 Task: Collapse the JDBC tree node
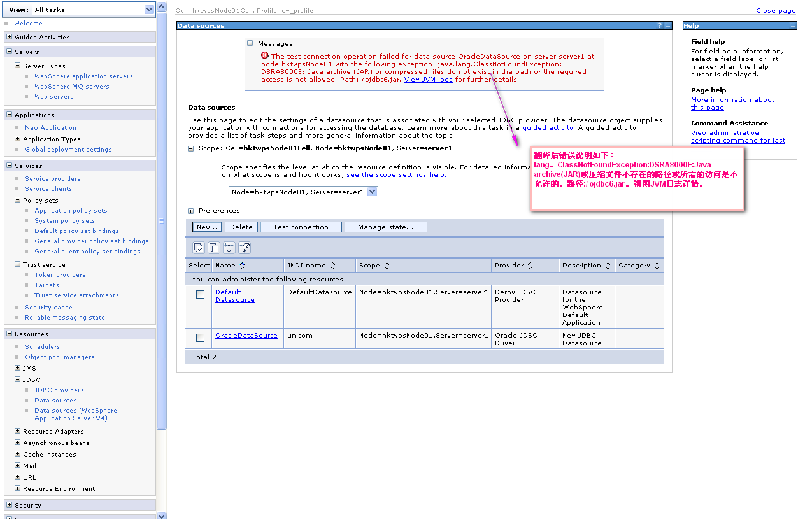coord(18,380)
